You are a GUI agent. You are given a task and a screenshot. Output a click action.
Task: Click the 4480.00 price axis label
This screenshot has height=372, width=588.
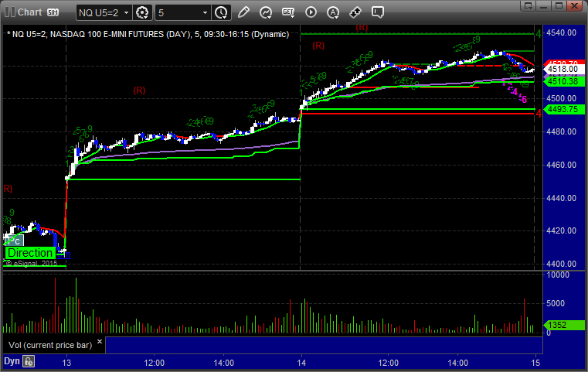coord(562,131)
